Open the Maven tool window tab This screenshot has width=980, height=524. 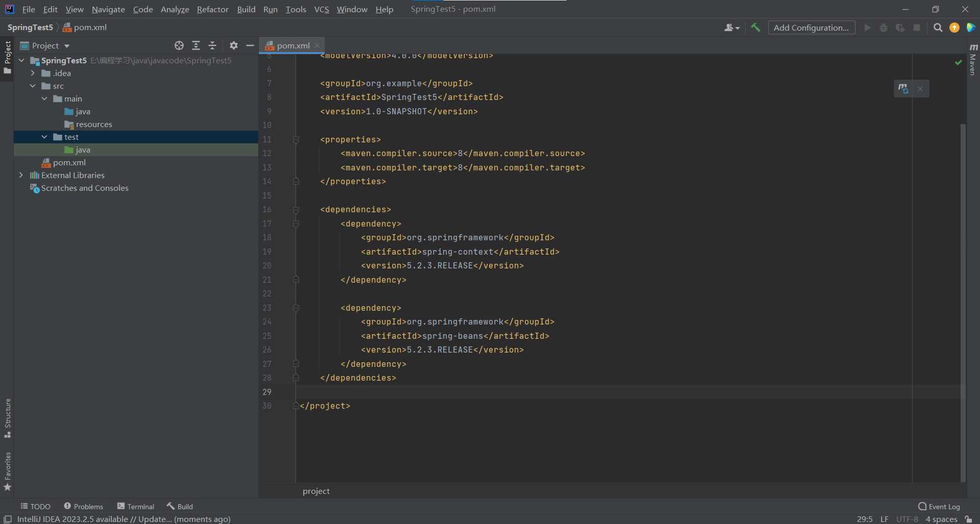(973, 60)
